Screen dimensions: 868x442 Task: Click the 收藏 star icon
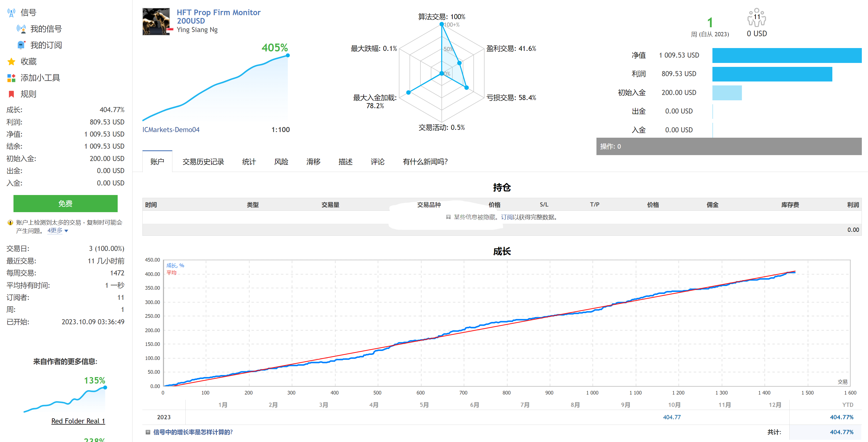(x=11, y=62)
